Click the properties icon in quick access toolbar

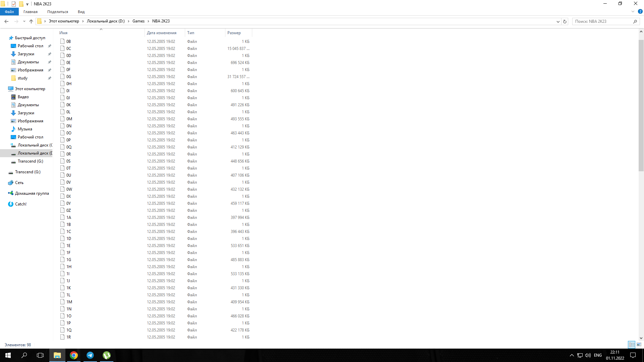14,4
